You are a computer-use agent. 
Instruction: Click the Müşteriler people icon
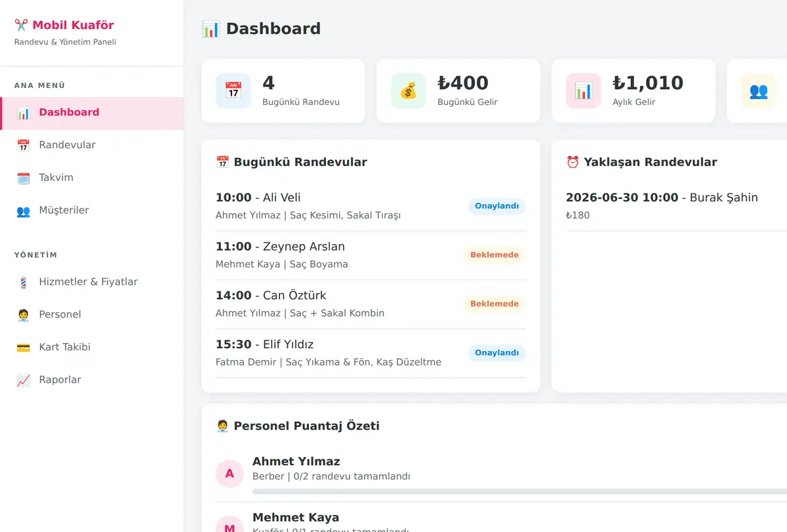(x=23, y=211)
